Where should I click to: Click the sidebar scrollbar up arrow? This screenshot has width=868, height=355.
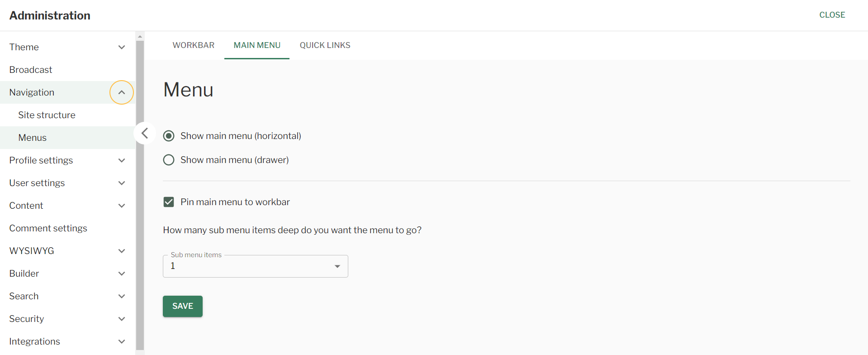(x=140, y=36)
